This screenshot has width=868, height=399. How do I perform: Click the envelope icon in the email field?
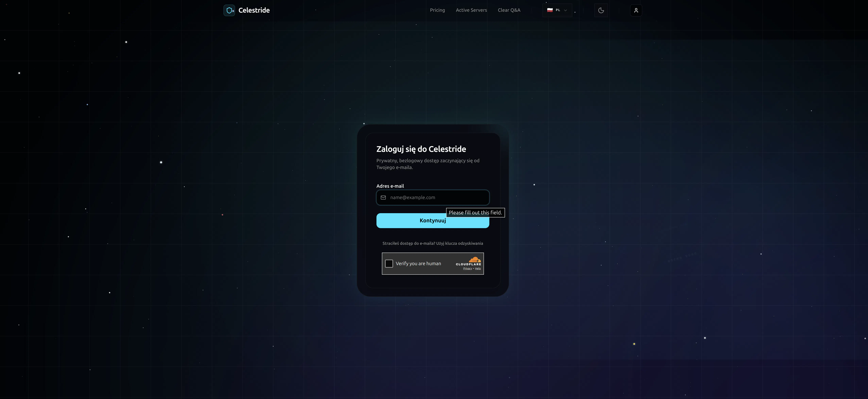click(x=383, y=198)
